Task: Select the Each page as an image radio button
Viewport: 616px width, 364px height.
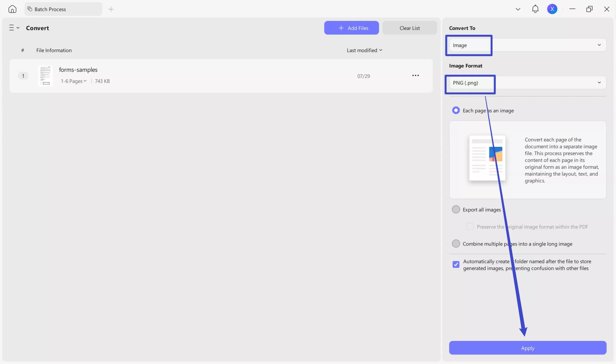Action: [x=456, y=110]
